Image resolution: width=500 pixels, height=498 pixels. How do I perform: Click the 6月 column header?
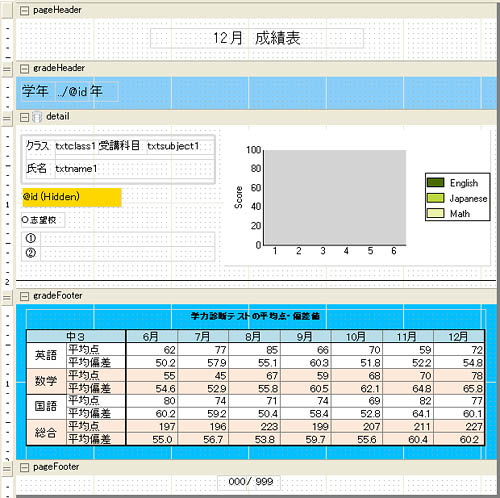pyautogui.click(x=152, y=337)
